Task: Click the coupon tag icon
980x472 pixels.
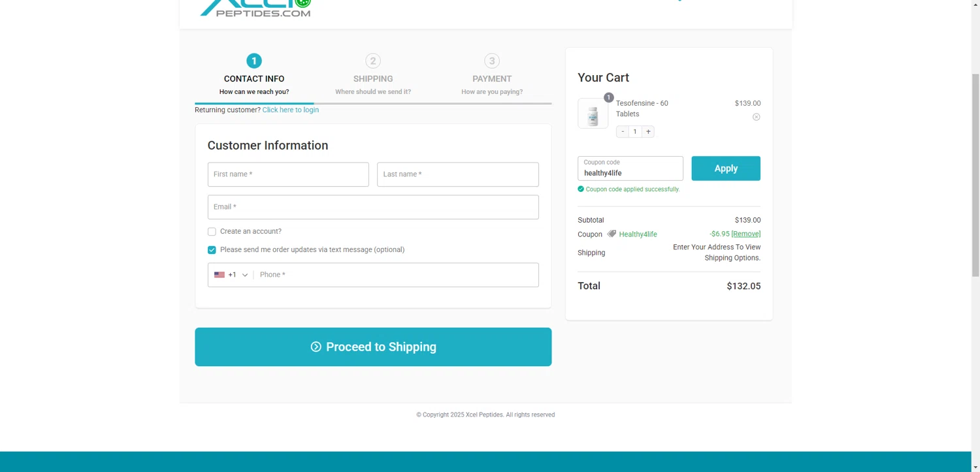Action: tap(612, 234)
